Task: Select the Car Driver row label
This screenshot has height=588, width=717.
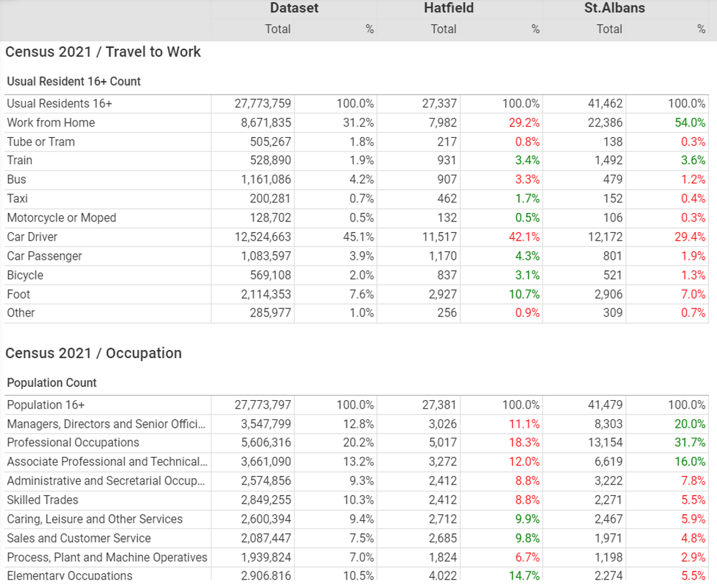Action: click(32, 237)
